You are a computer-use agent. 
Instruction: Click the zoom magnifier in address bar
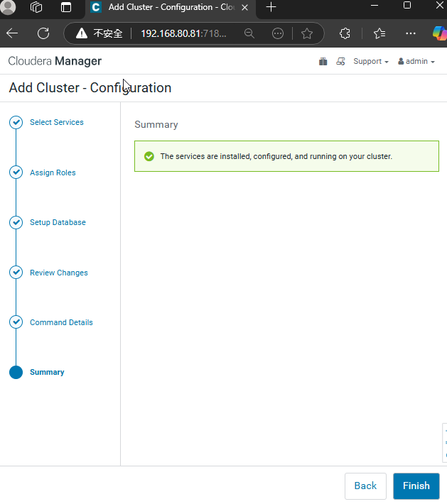tap(249, 33)
